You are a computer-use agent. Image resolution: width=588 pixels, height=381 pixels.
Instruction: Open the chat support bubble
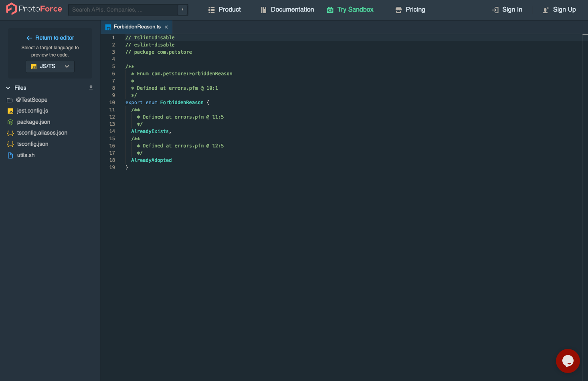pos(568,361)
